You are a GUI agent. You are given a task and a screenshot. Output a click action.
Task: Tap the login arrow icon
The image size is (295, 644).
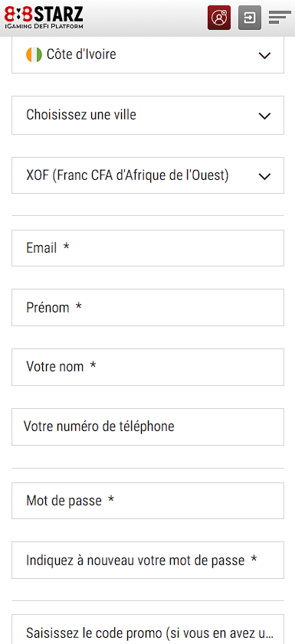click(x=250, y=18)
